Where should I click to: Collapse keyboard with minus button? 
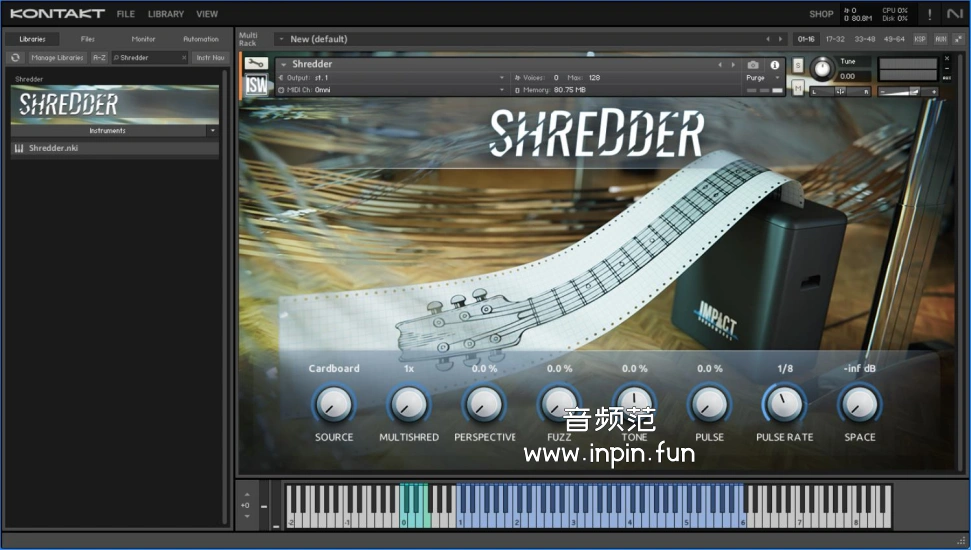(264, 507)
